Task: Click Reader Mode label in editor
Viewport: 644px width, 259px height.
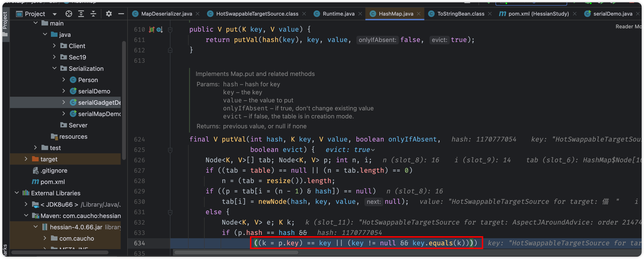Action: pyautogui.click(x=628, y=26)
